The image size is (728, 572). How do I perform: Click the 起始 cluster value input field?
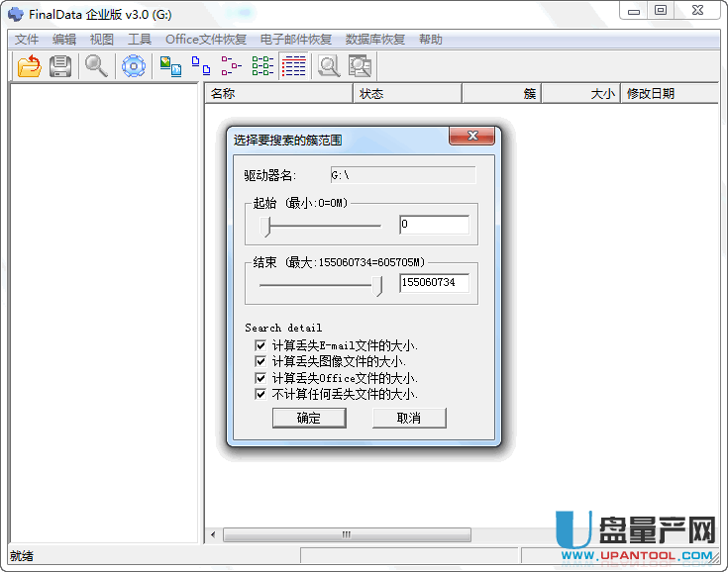[434, 225]
